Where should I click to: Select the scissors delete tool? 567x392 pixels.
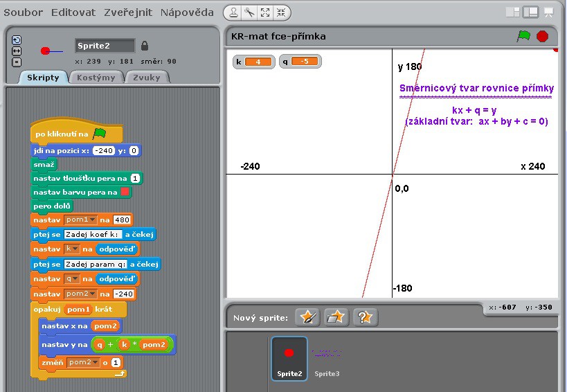pyautogui.click(x=249, y=12)
